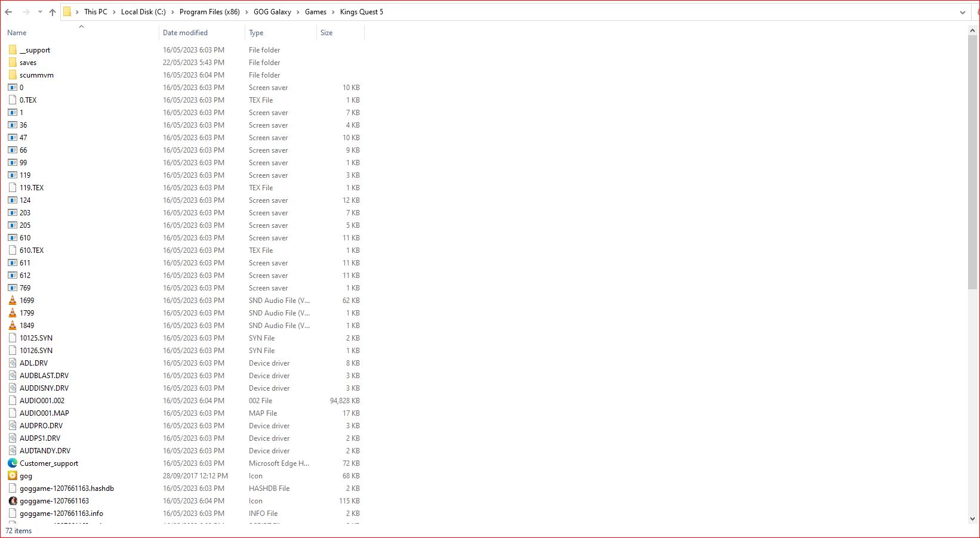Select screen saver file 0 icon
The width and height of the screenshot is (980, 538).
point(13,88)
